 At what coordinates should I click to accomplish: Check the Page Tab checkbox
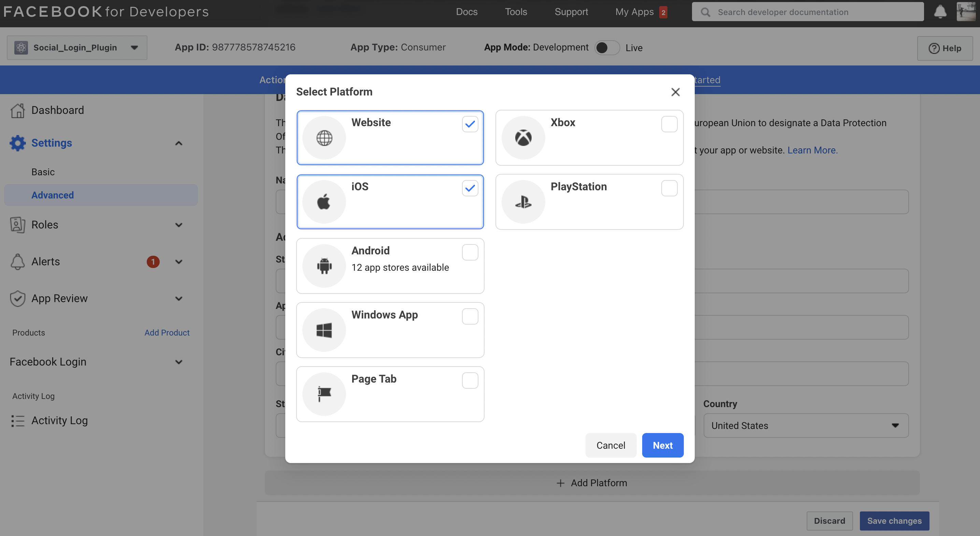470,381
